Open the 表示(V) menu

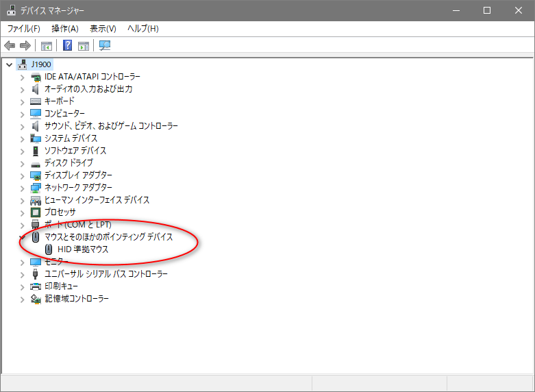tap(103, 28)
